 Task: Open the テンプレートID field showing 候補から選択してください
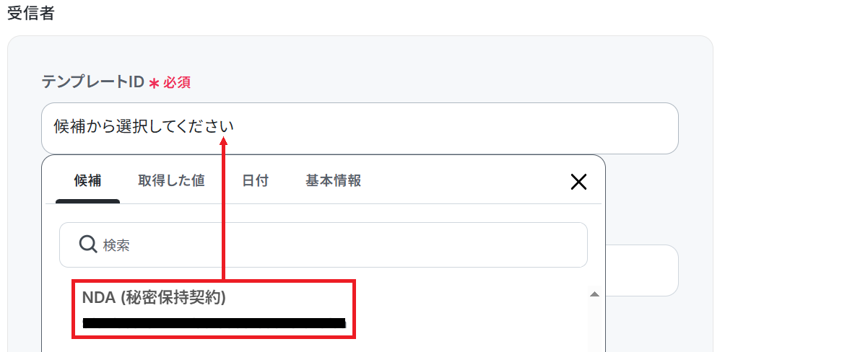click(360, 128)
